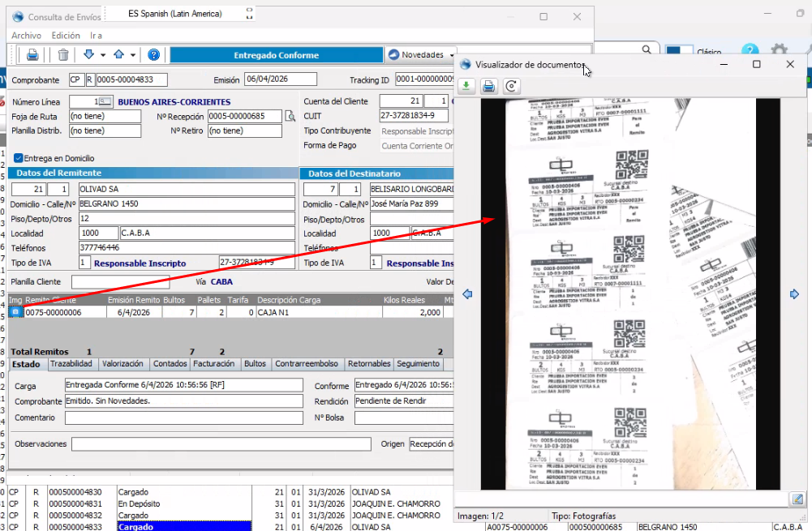Viewport: 812px width, 531px height.
Task: Open the up arrow's dropdown caret
Action: pos(132,55)
